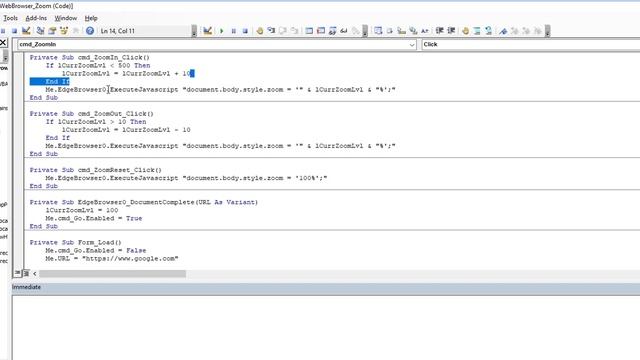The width and height of the screenshot is (640, 360).
Task: Click the 'Private Sub cmd_ZoomIn_Click()' line
Action: [89, 58]
